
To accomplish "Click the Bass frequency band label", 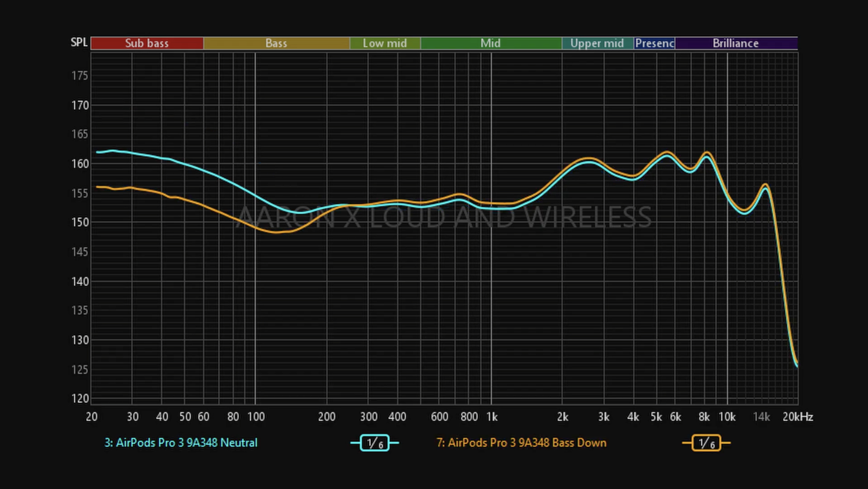I will point(276,43).
